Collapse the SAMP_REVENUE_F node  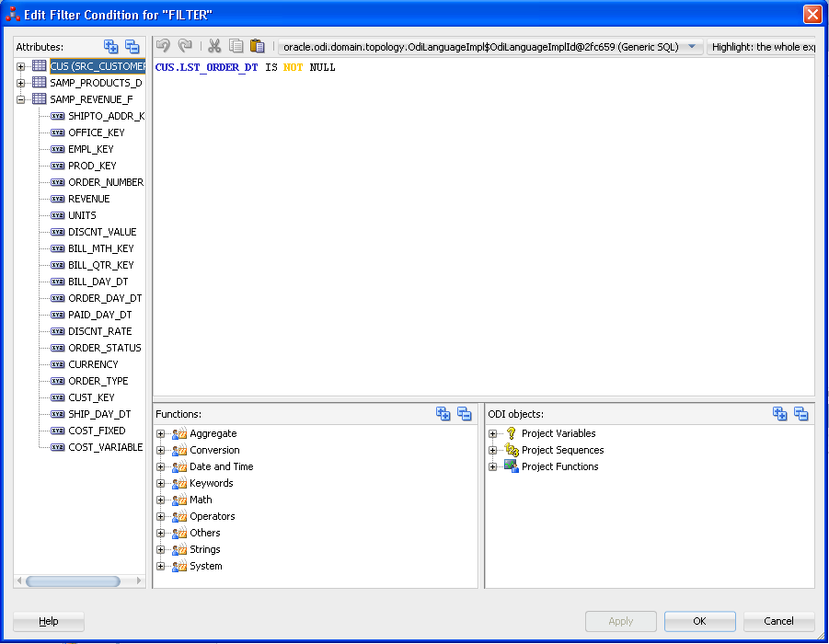(x=20, y=99)
